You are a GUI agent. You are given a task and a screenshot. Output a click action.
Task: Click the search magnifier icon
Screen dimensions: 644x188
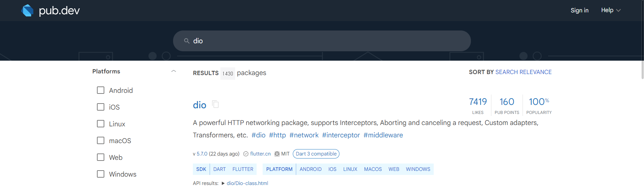point(187,41)
